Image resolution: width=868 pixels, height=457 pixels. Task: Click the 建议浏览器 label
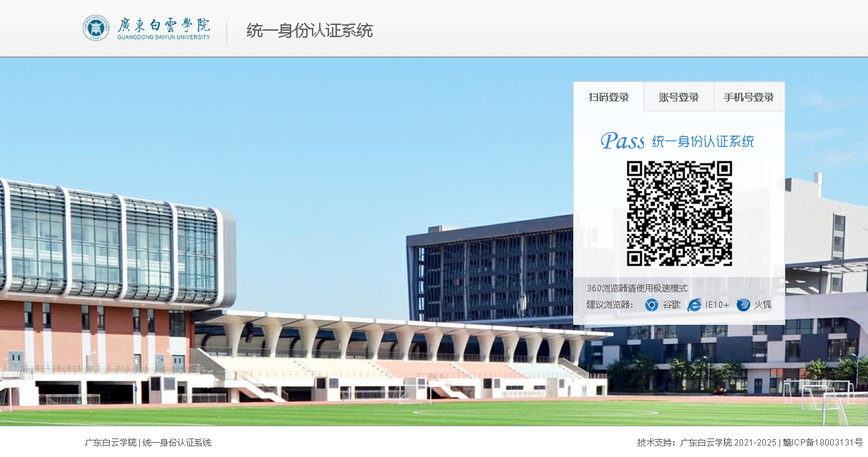click(610, 305)
